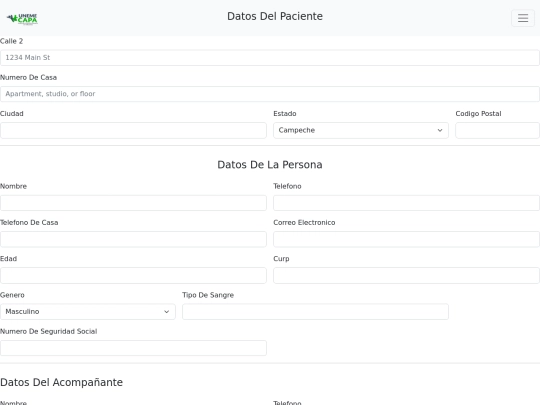The image size is (540, 405).
Task: Click the Tipo De Sangre field
Action: 315,312
